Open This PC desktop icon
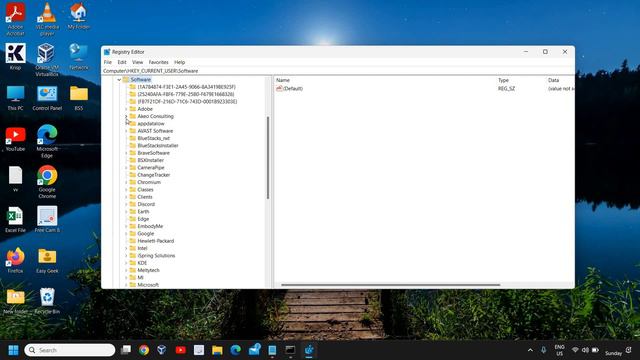This screenshot has width=640, height=360. tap(16, 98)
